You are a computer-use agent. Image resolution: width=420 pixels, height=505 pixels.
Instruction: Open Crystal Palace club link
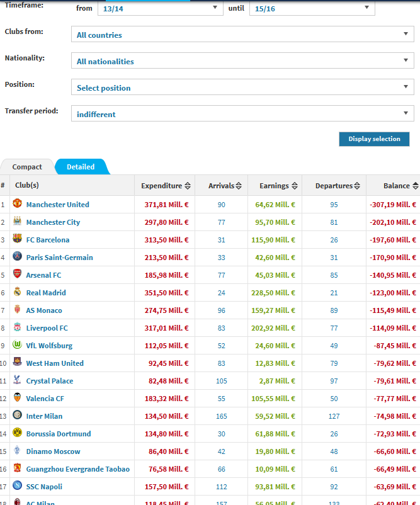50,381
